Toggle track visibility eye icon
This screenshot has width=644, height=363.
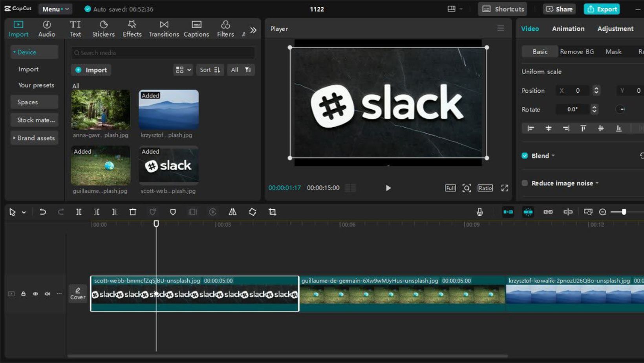35,294
